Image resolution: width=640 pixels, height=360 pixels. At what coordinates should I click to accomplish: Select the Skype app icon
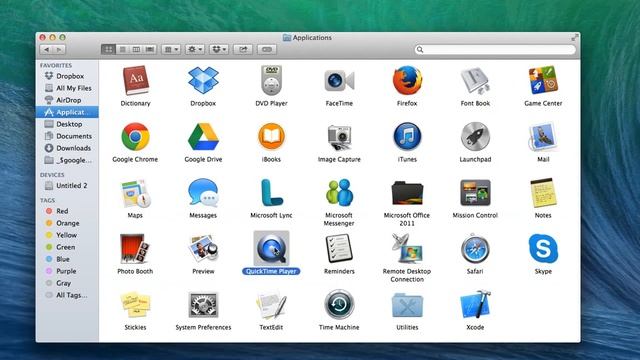543,249
